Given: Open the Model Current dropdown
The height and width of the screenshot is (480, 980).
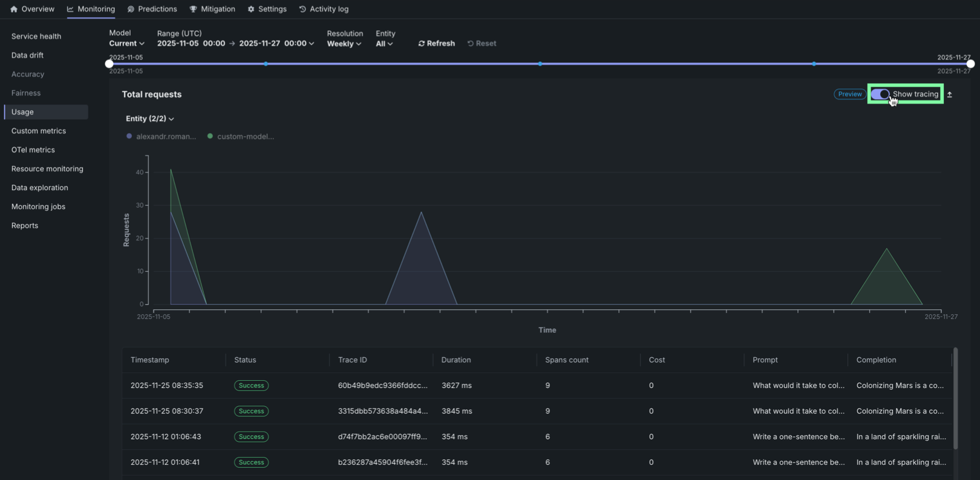Looking at the screenshot, I should click(x=126, y=44).
